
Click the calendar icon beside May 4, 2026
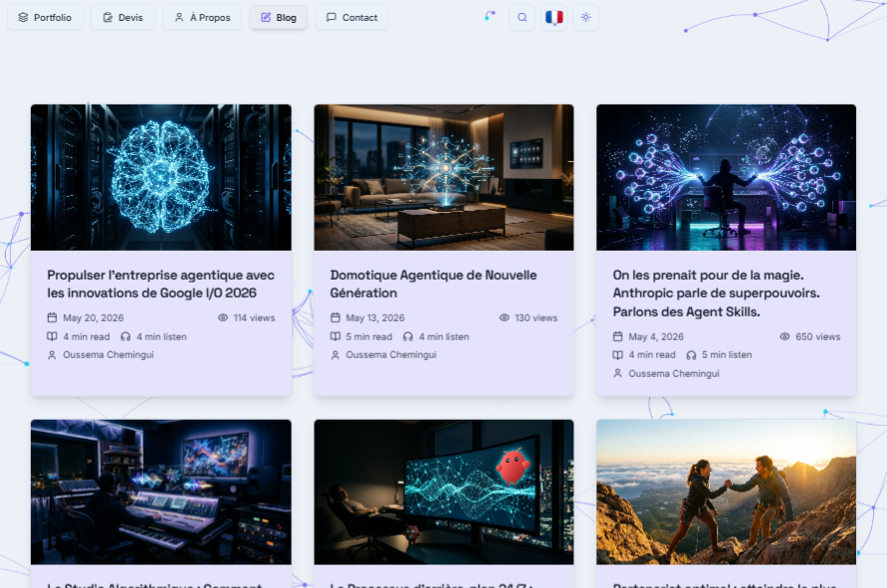coord(618,336)
